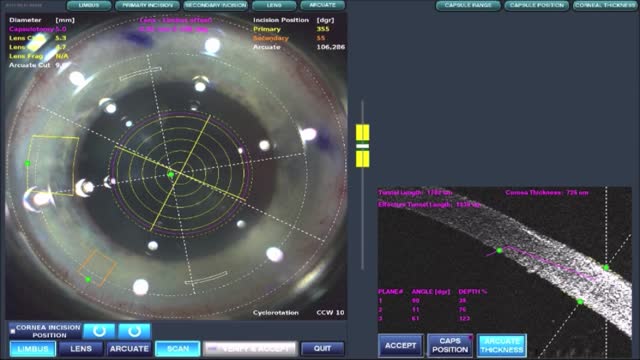Toggle the Cornea Incision Position checkbox

pos(13,331)
